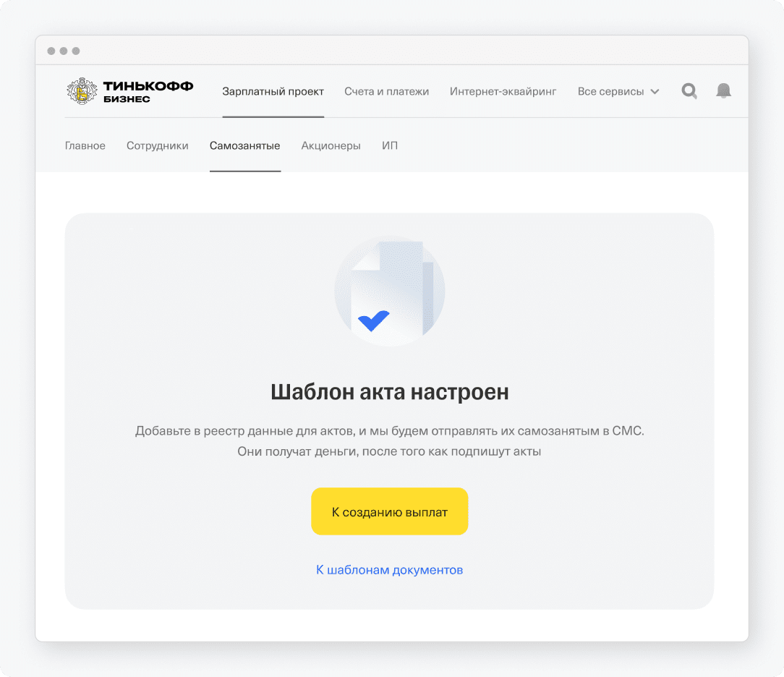Click the search magnifier icon
The image size is (784, 677).
[x=689, y=91]
